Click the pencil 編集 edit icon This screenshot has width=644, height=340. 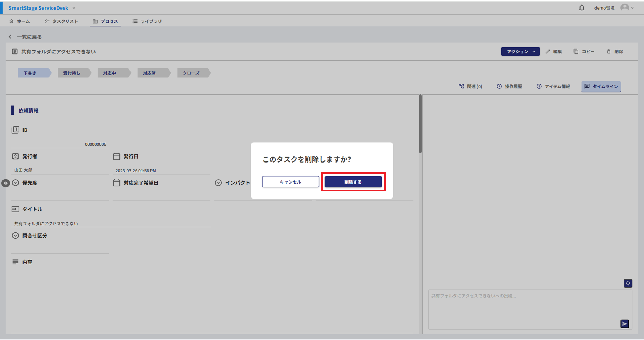pyautogui.click(x=548, y=52)
